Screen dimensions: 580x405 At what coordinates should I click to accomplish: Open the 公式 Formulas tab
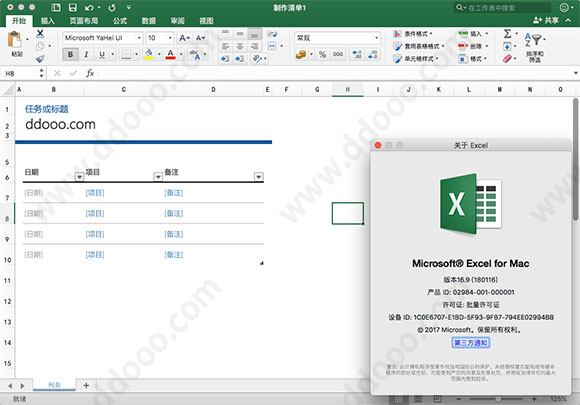point(120,21)
